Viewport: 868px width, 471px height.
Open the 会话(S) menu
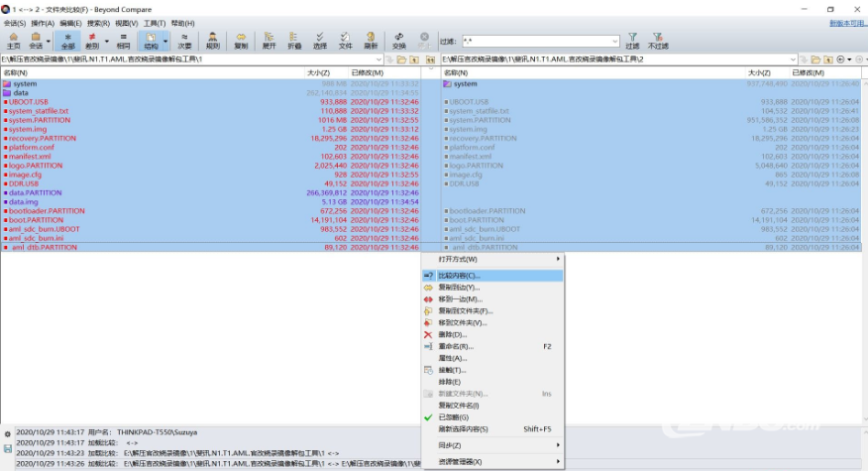[15, 23]
